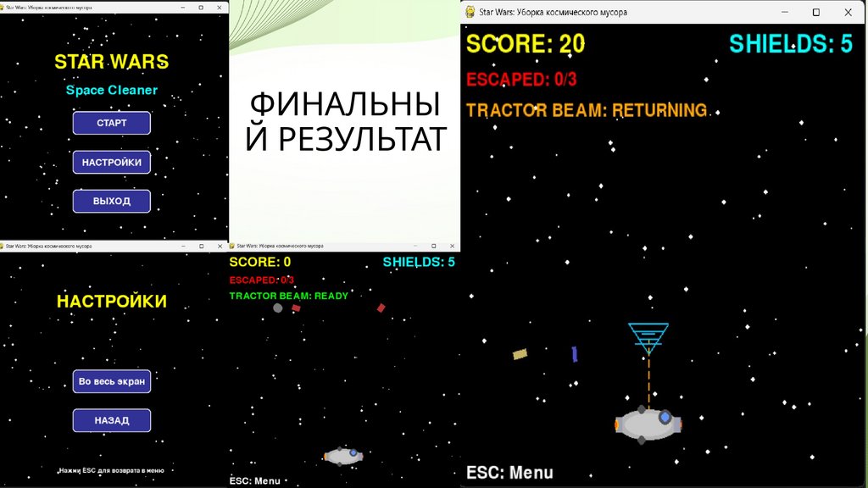Minimize the large game window
868x488 pixels.
(784, 12)
